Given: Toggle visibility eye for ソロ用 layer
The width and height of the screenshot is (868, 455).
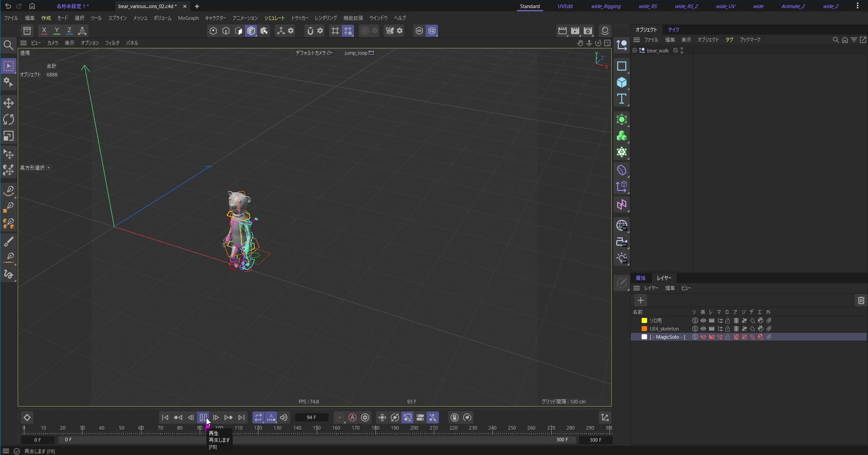Looking at the screenshot, I should tap(703, 321).
